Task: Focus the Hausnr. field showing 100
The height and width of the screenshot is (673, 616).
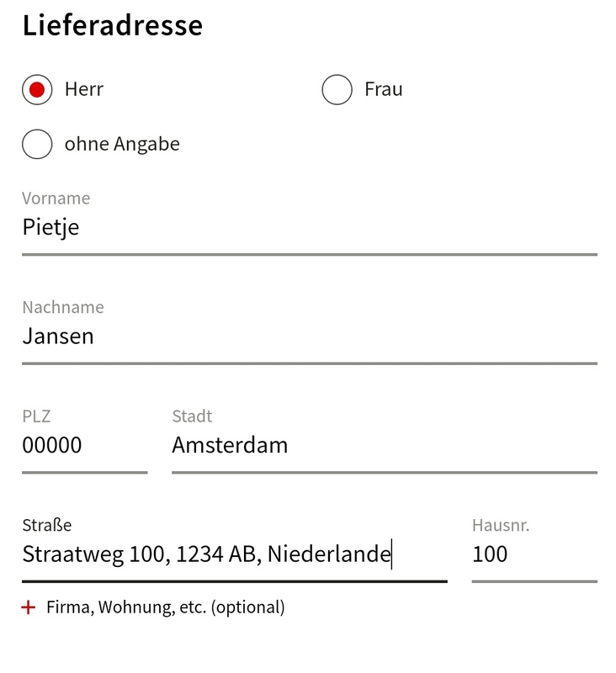Action: click(534, 554)
